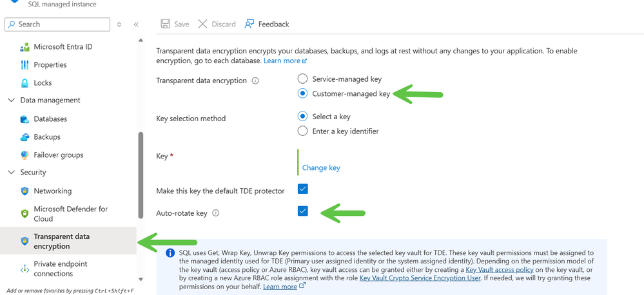Click the Feedback button
This screenshot has height=295, width=644.
(267, 24)
